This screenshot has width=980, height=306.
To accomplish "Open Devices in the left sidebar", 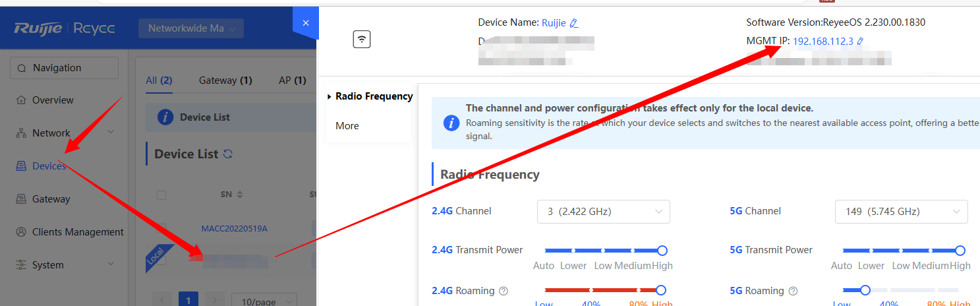I will (x=49, y=166).
